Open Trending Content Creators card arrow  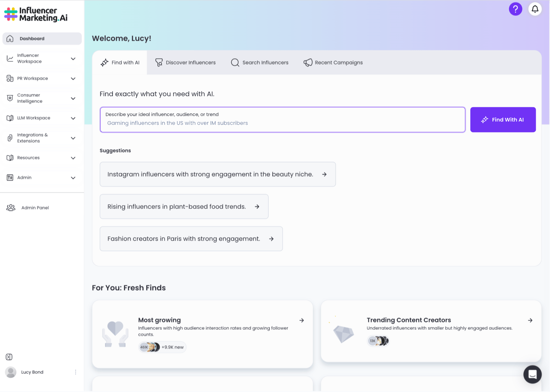(x=530, y=320)
